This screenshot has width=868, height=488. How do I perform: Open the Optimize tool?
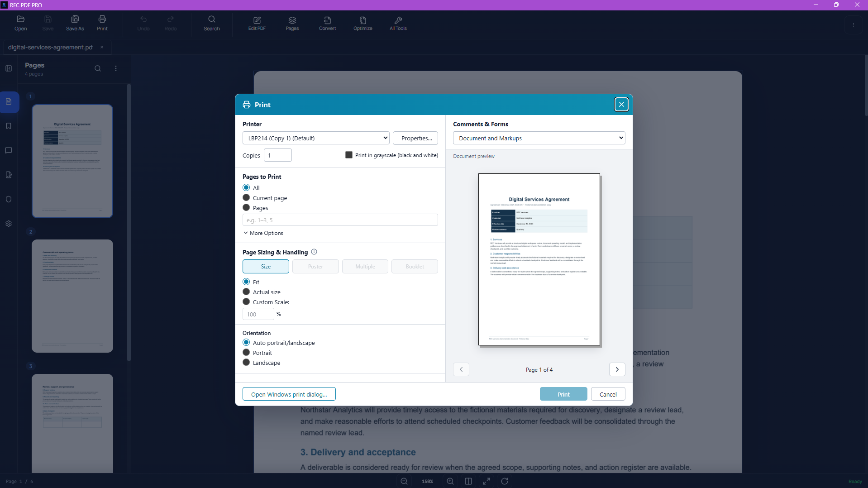click(363, 23)
